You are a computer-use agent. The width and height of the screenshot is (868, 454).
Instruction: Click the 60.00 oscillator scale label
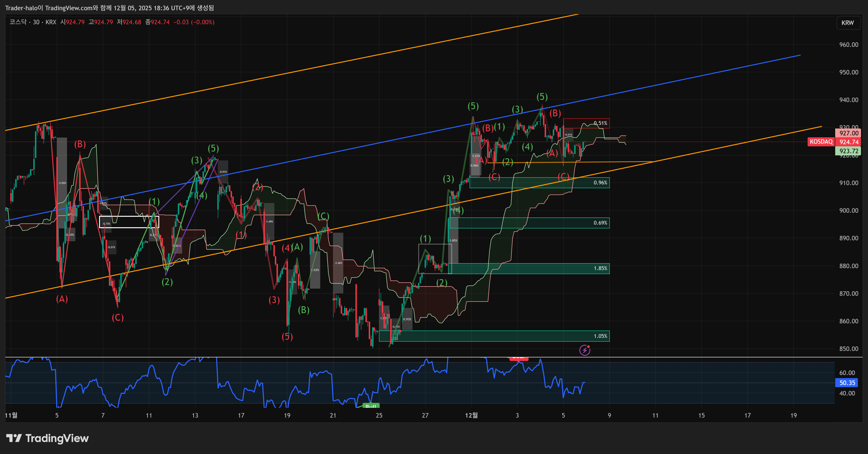[x=847, y=373]
